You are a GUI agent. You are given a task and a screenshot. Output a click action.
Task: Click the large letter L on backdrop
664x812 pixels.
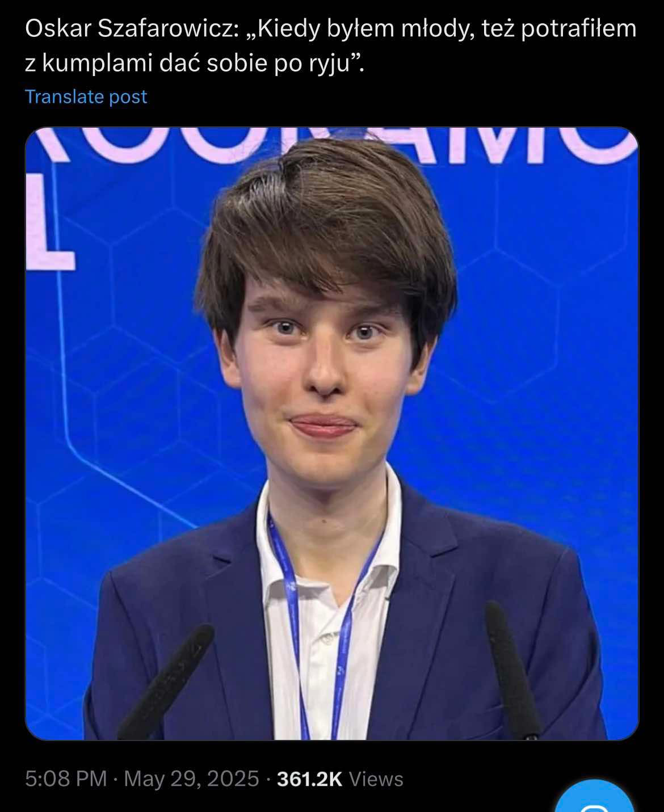coord(50,222)
